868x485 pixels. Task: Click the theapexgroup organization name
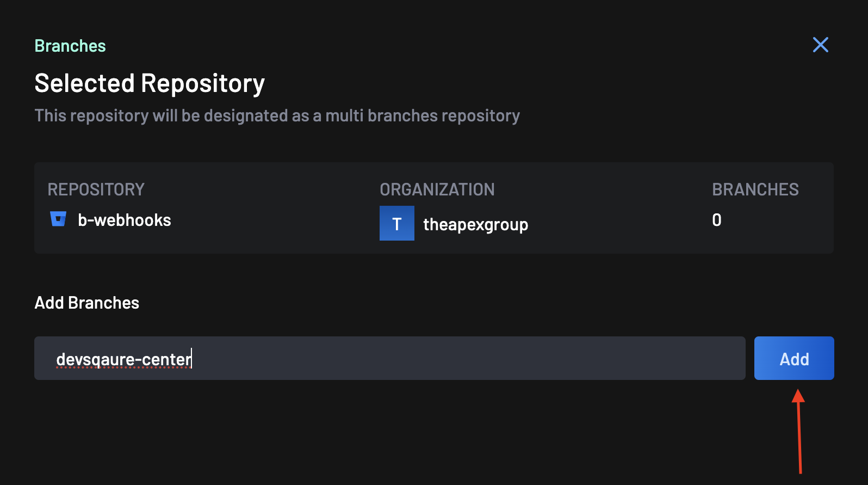click(476, 224)
